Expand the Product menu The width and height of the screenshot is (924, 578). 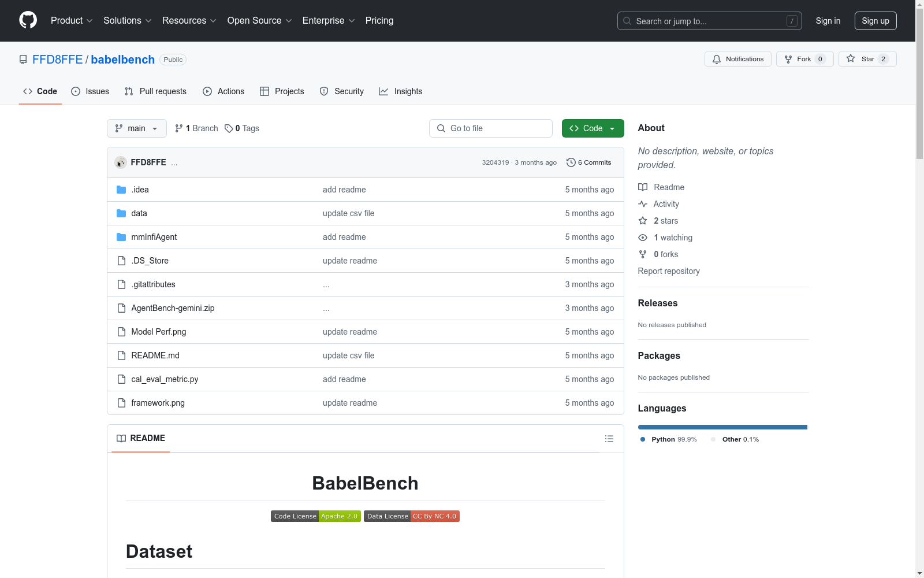(x=72, y=20)
